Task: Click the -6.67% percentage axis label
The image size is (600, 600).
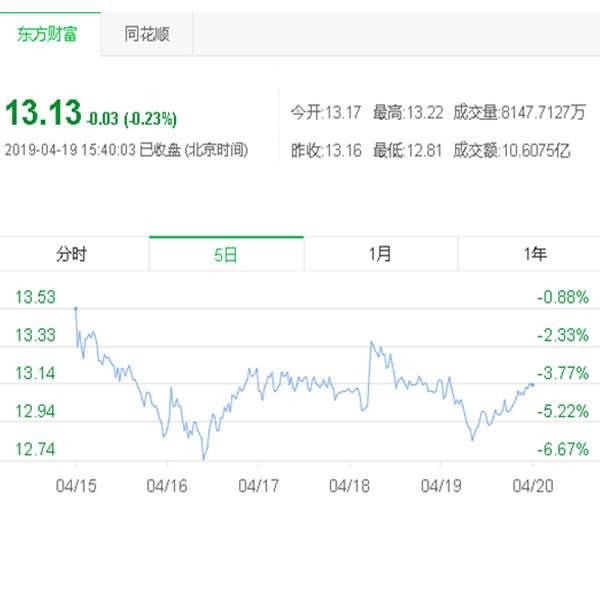Action: [x=561, y=449]
